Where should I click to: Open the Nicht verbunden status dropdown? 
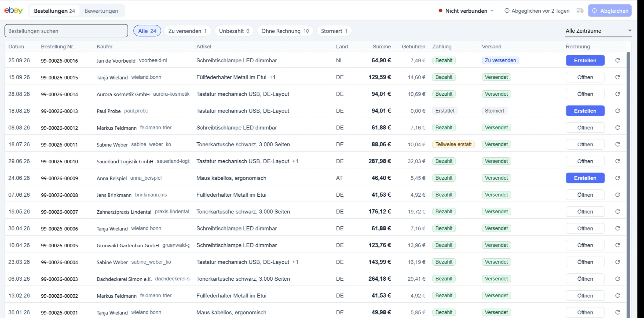click(x=466, y=11)
